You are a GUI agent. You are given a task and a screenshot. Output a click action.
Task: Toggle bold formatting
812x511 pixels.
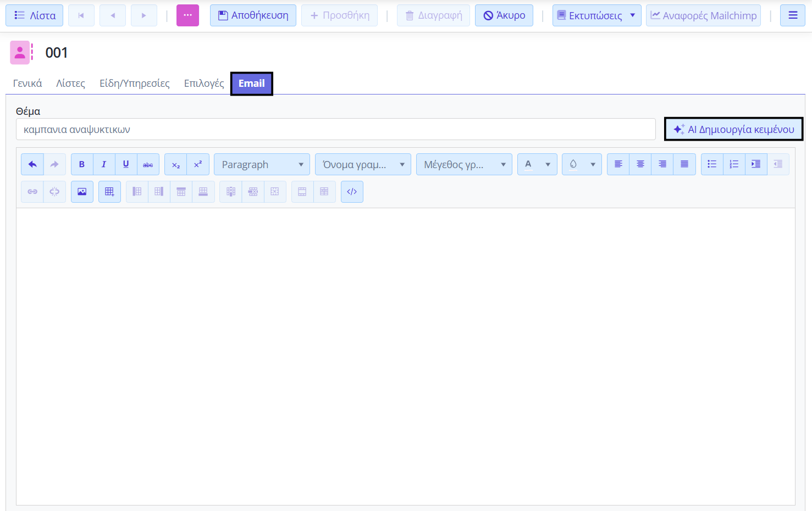pyautogui.click(x=82, y=164)
